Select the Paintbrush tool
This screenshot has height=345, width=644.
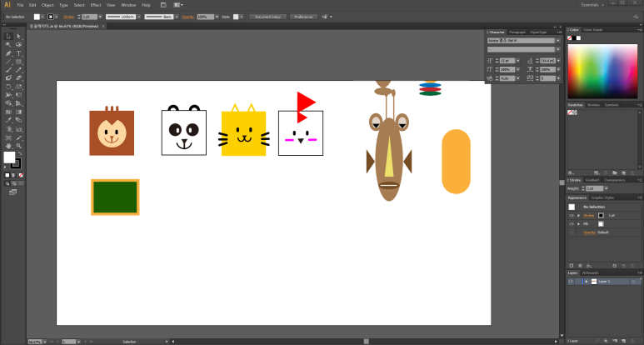(8, 70)
